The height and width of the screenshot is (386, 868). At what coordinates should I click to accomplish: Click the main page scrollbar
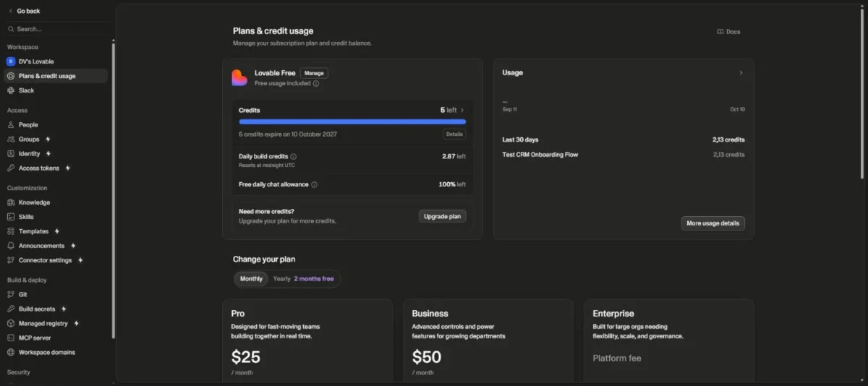[x=861, y=94]
